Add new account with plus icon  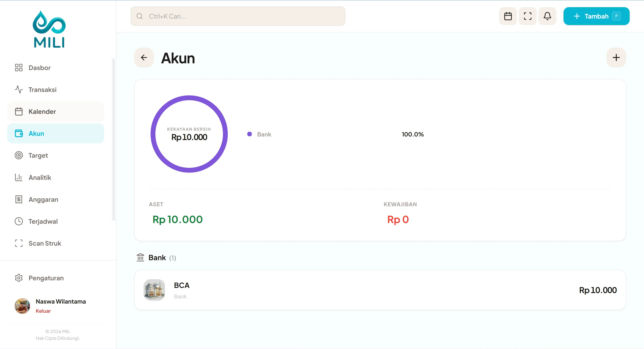[616, 57]
